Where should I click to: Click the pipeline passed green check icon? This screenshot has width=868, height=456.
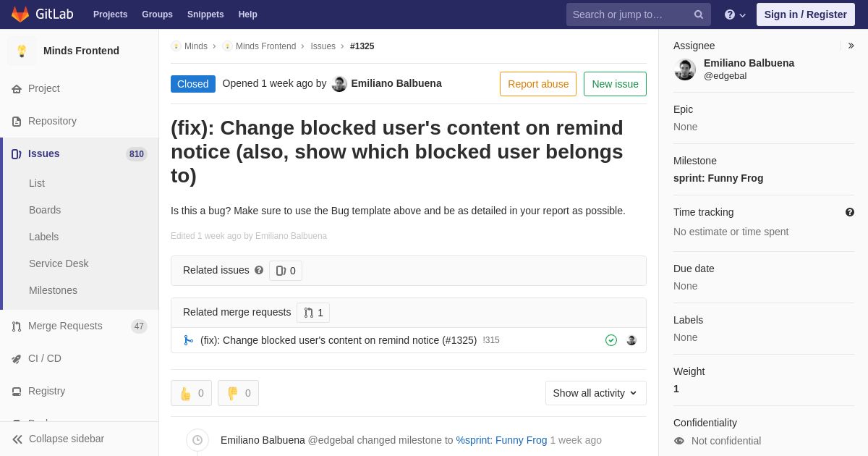(x=611, y=340)
